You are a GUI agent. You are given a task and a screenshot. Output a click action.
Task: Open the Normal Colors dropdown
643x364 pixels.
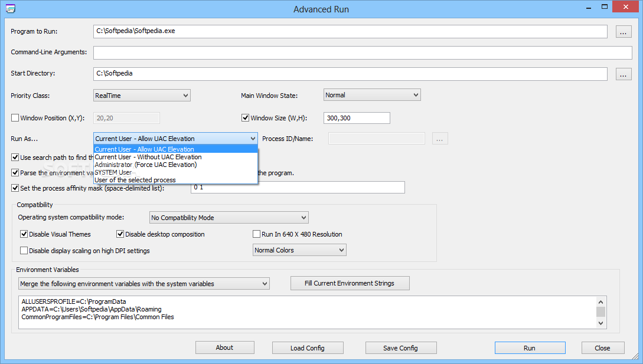(299, 250)
